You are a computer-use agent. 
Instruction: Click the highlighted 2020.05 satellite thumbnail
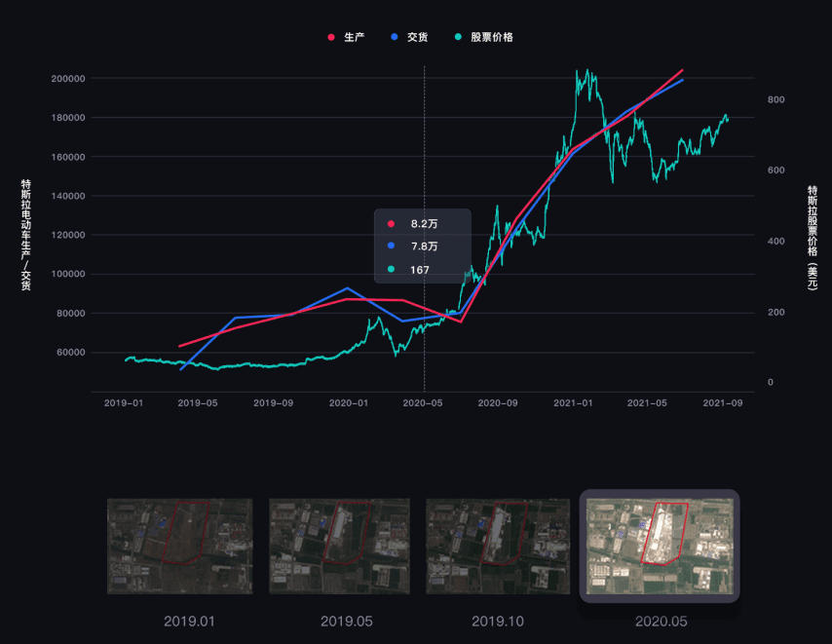pyautogui.click(x=660, y=546)
